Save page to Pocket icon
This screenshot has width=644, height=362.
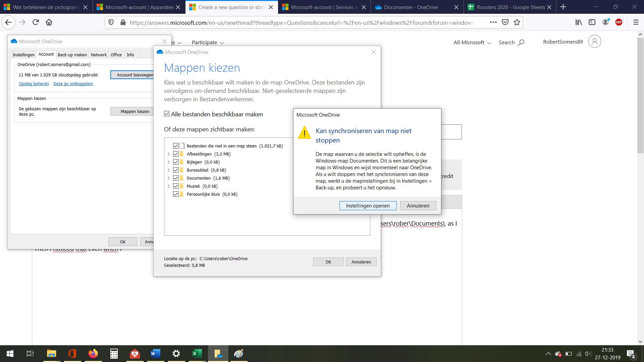click(505, 22)
